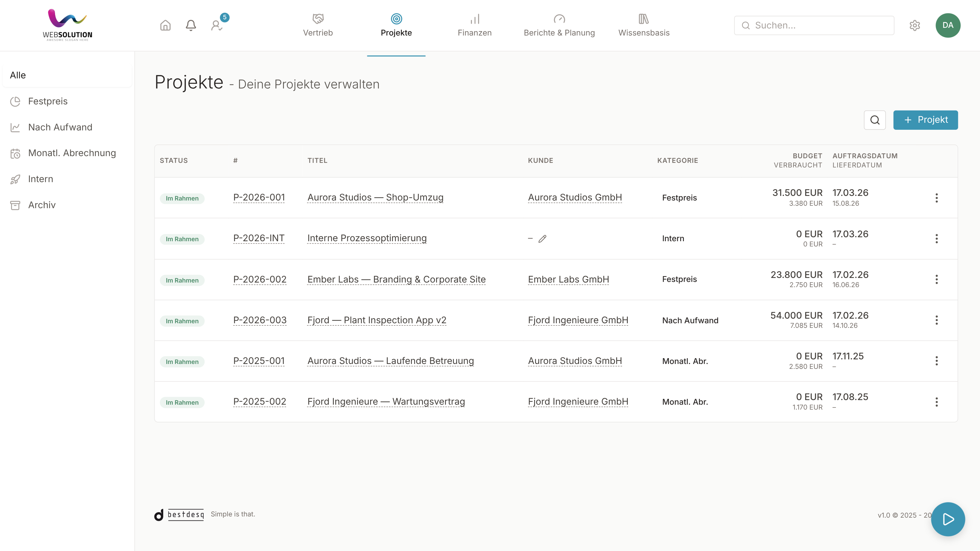Image resolution: width=980 pixels, height=551 pixels.
Task: Switch to Projekte tab
Action: pos(396,25)
